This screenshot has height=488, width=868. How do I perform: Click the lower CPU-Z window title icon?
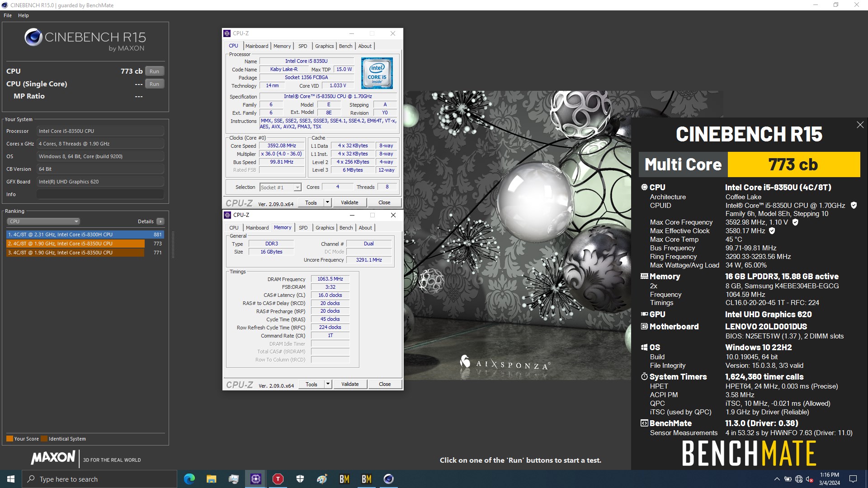pyautogui.click(x=227, y=215)
